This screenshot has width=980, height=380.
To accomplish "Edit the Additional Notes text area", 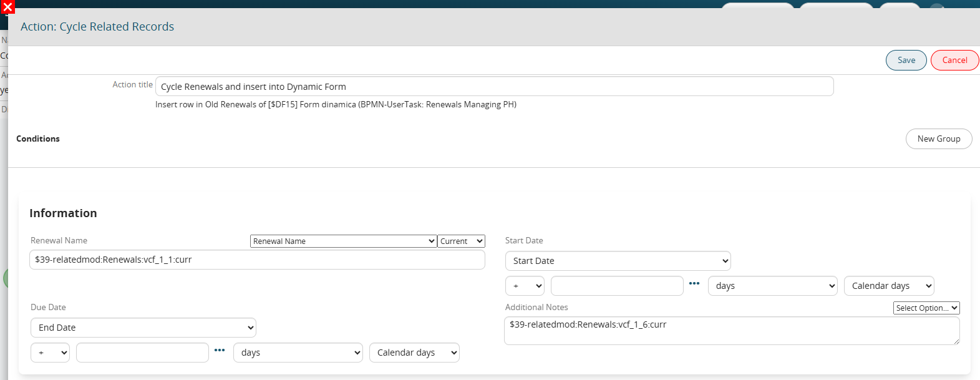I will (732, 331).
